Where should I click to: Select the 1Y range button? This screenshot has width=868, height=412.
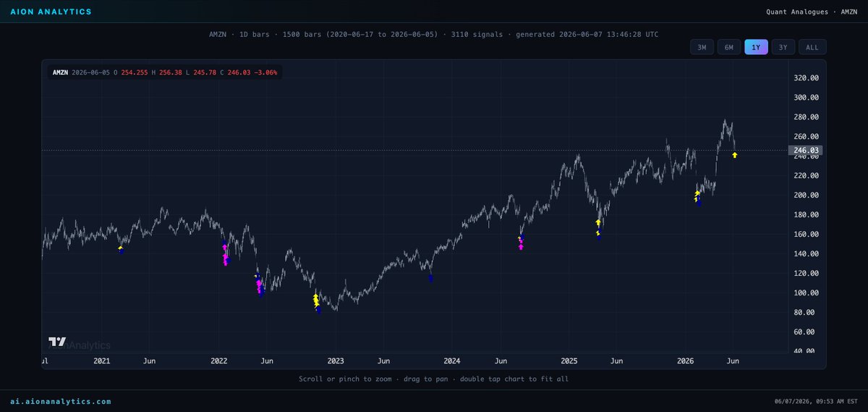point(756,47)
